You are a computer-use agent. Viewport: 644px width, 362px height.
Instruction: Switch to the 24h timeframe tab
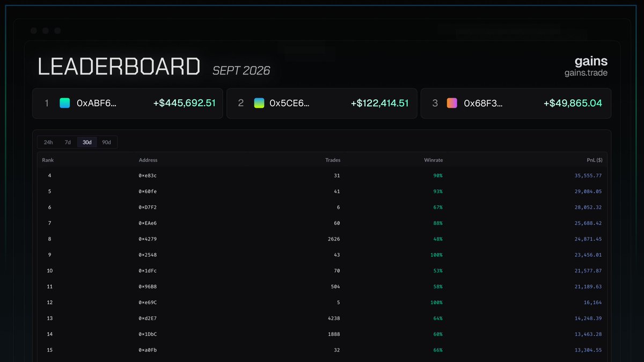(48, 142)
